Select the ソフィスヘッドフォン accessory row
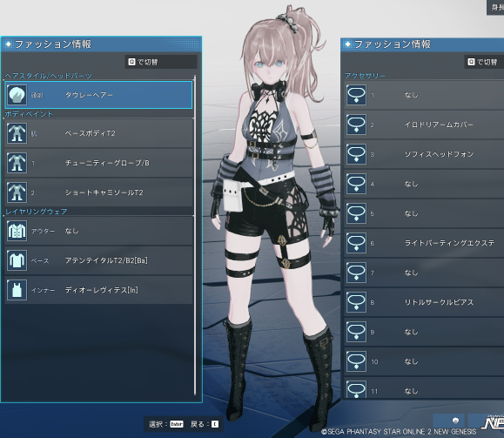Viewport: 504px width, 438px height. tap(424, 154)
